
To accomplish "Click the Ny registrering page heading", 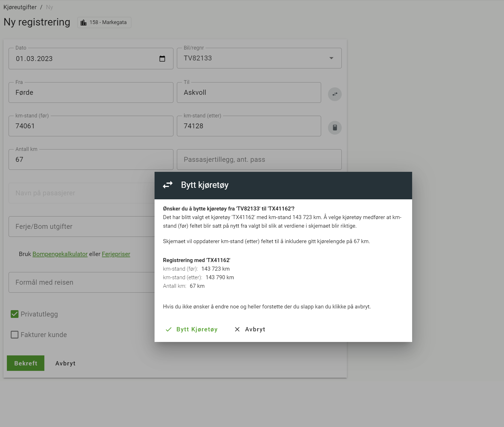I will (x=37, y=22).
